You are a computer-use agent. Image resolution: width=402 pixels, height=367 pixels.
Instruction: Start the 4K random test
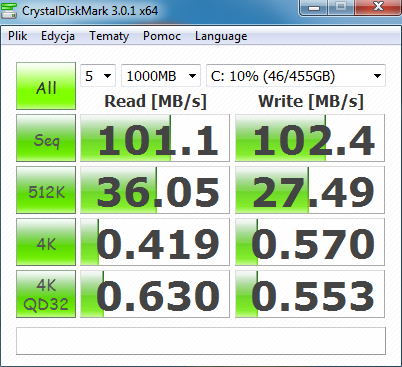click(x=46, y=242)
